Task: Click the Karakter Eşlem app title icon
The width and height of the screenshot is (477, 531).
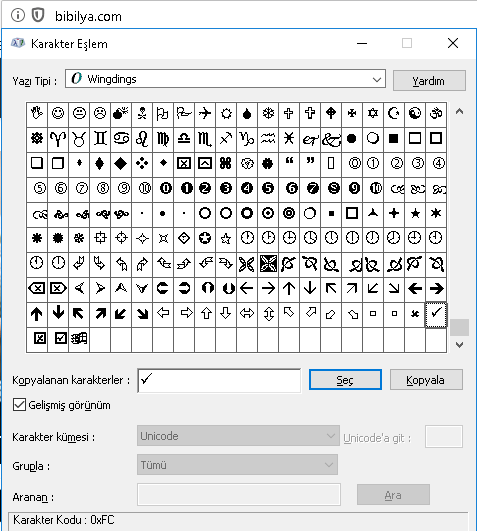Action: click(x=18, y=43)
